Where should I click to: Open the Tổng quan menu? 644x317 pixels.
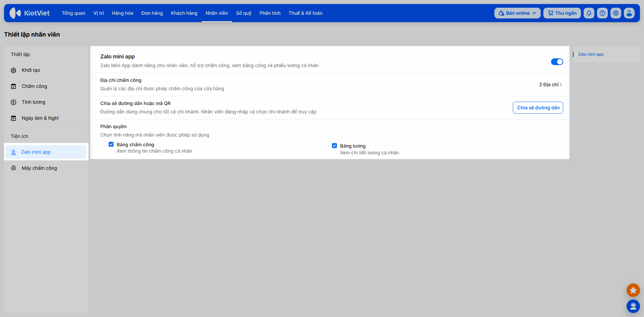coord(73,13)
